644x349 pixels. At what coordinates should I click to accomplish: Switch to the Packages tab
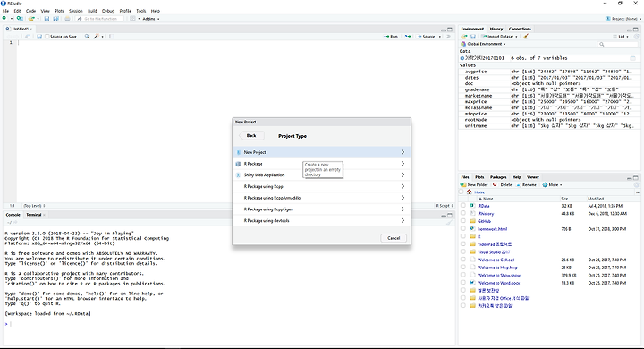point(498,177)
